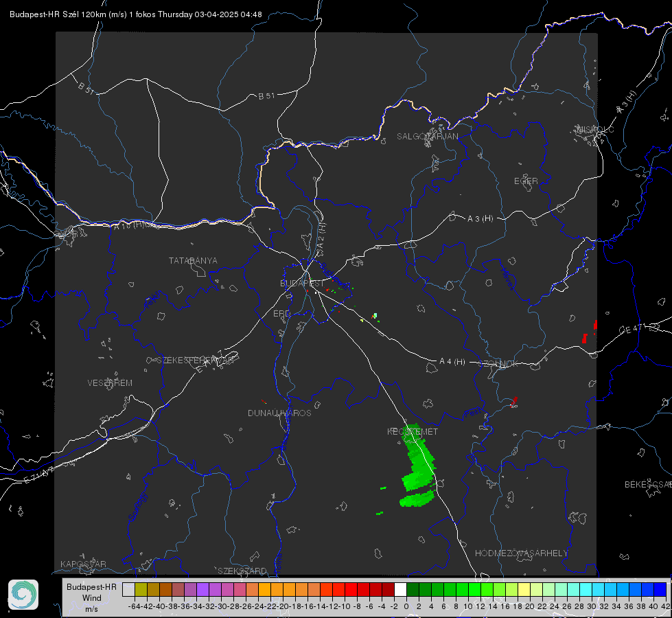This screenshot has width=672, height=618.
Task: Click the pale yellow swatch above 18–20
Action: pos(524,589)
